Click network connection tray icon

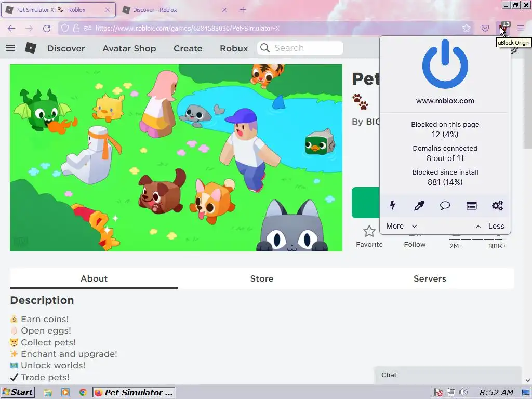click(450, 393)
